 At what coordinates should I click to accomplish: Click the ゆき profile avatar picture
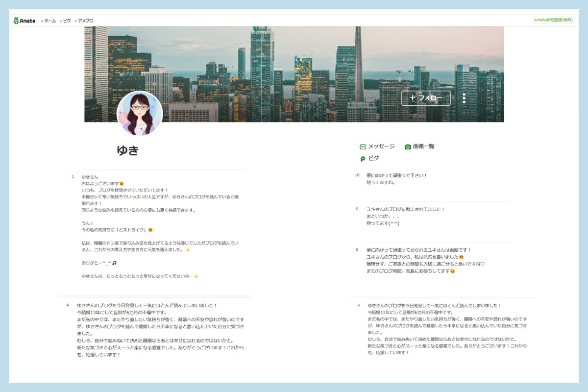click(140, 113)
